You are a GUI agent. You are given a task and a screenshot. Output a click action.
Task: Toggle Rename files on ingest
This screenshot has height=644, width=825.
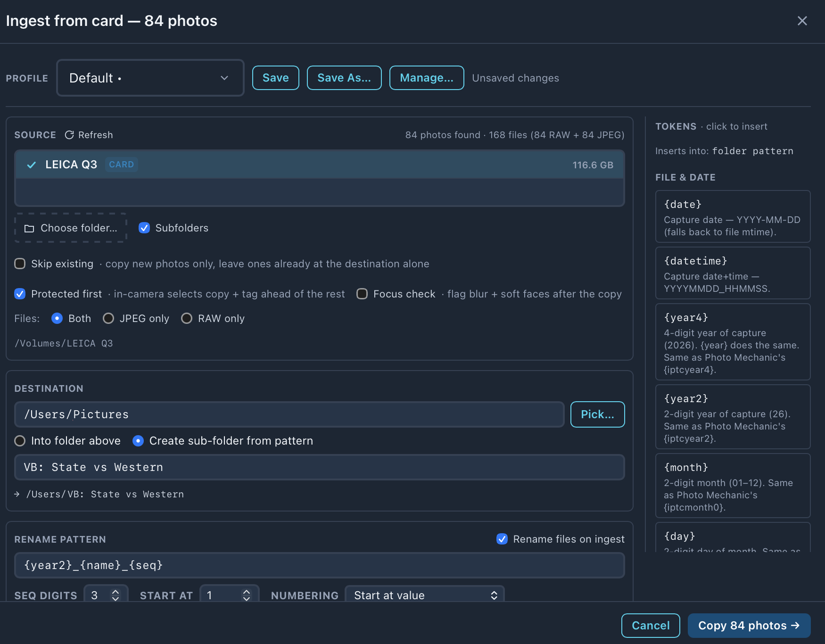(x=502, y=539)
